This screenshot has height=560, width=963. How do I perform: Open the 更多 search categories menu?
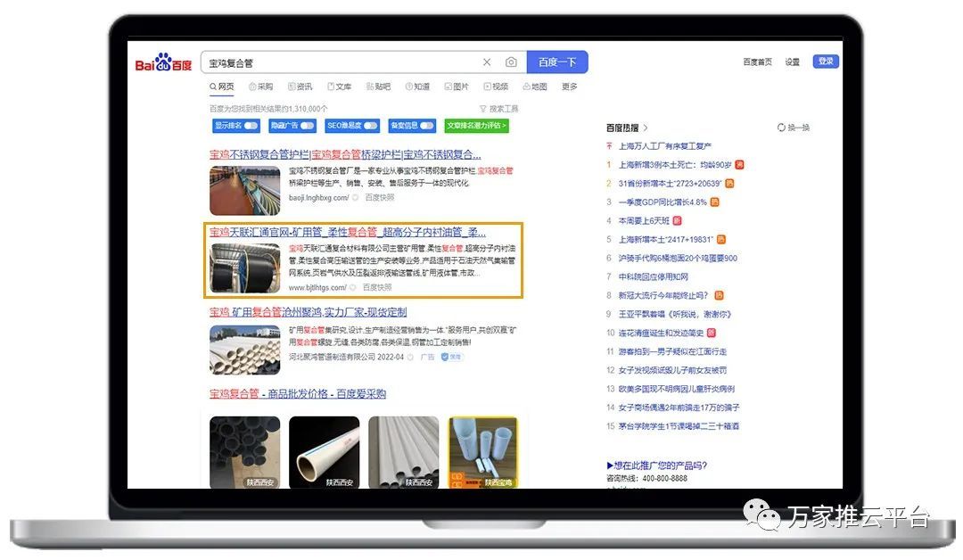pos(570,86)
